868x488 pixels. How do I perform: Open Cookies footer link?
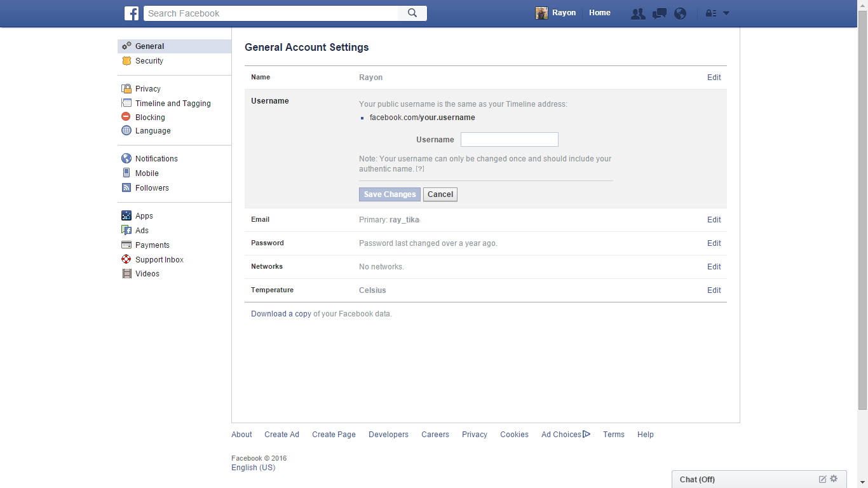[514, 435]
